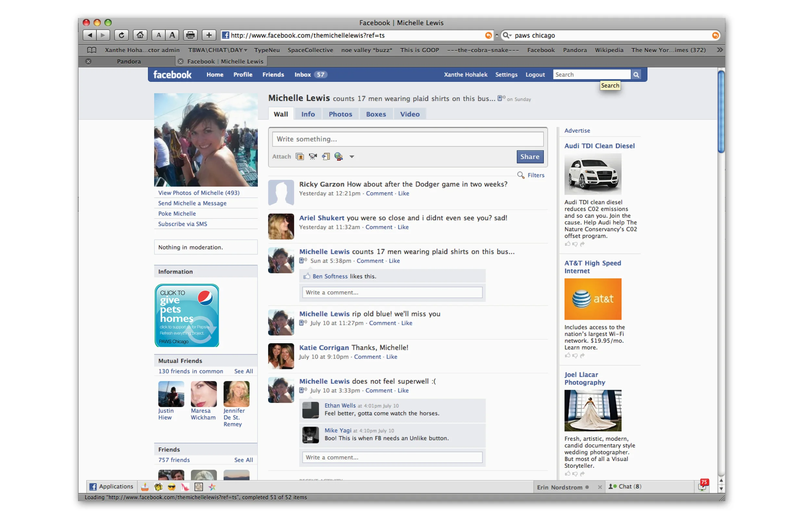Switch to the Pandora browser tab
This screenshot has height=526, width=812.
coord(129,62)
